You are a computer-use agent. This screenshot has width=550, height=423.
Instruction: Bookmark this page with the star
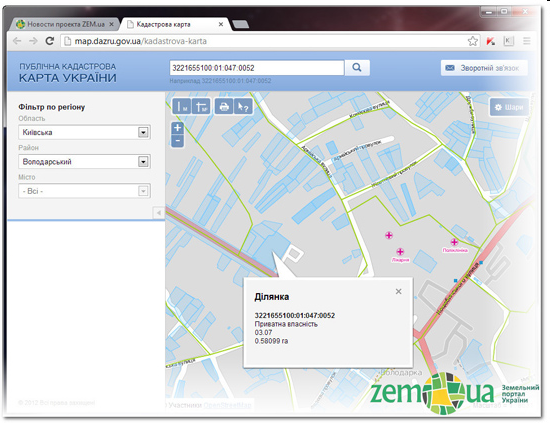pos(472,41)
